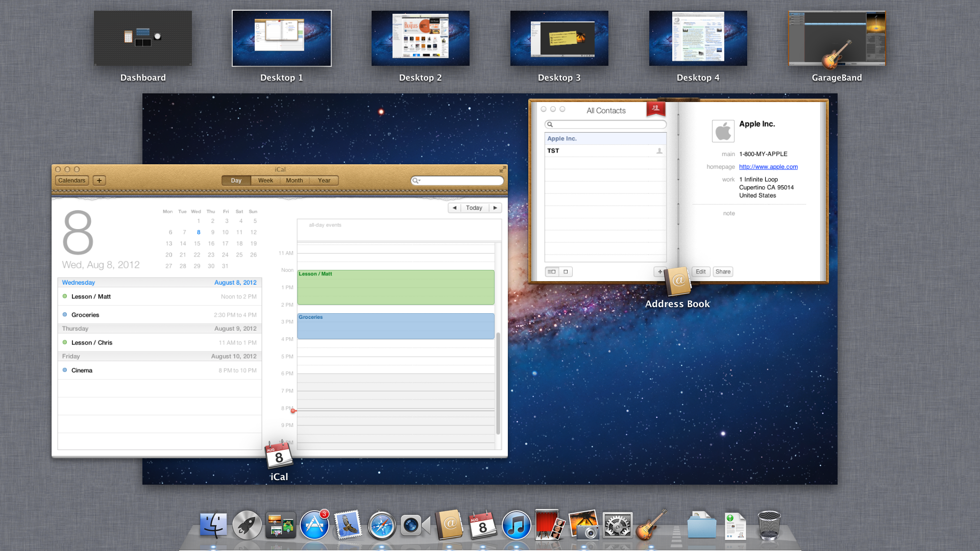This screenshot has width=980, height=551.
Task: Select Lesson / Chris in event list
Action: coord(160,342)
